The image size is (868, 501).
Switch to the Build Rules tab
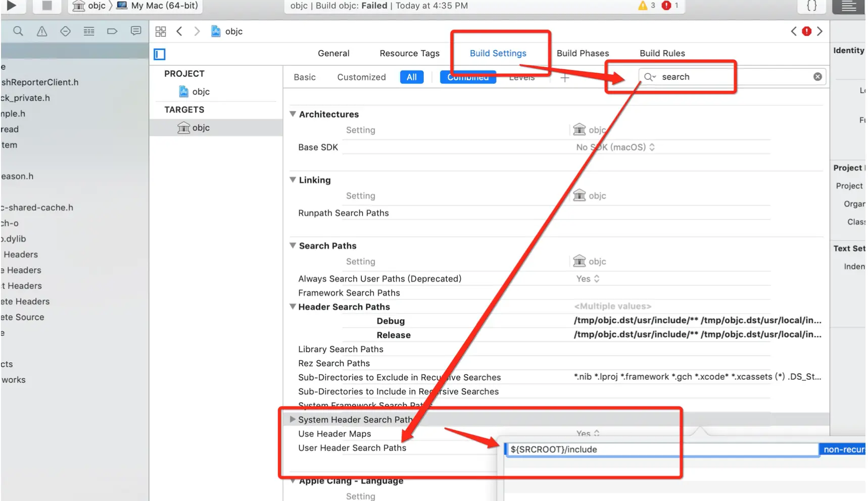662,54
